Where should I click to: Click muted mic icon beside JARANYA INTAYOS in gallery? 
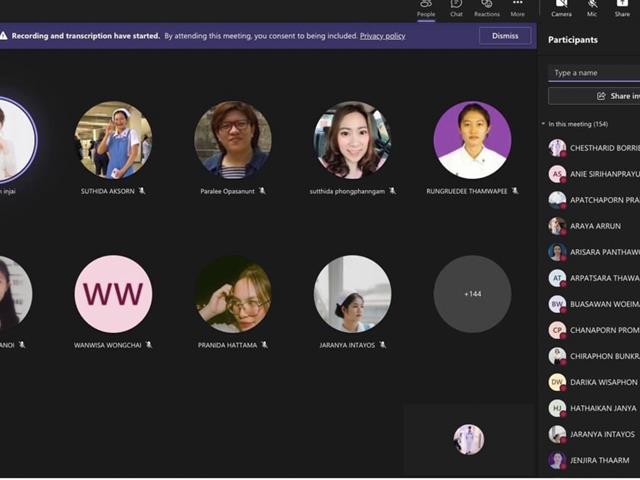tap(382, 344)
